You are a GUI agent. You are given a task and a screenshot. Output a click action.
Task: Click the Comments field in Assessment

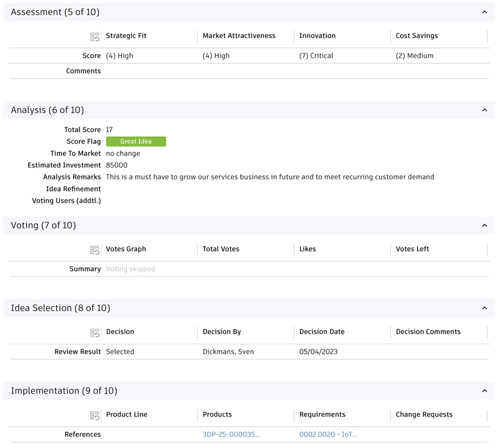click(x=294, y=71)
